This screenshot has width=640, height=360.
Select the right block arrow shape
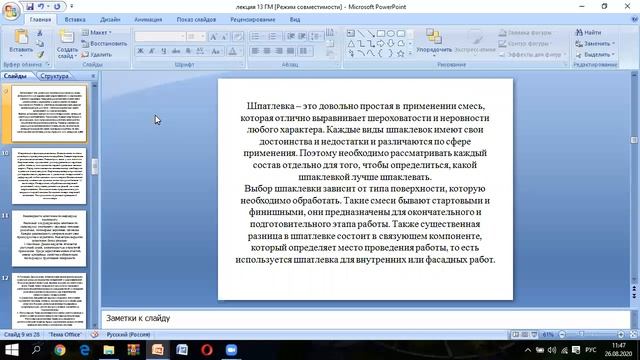[381, 43]
